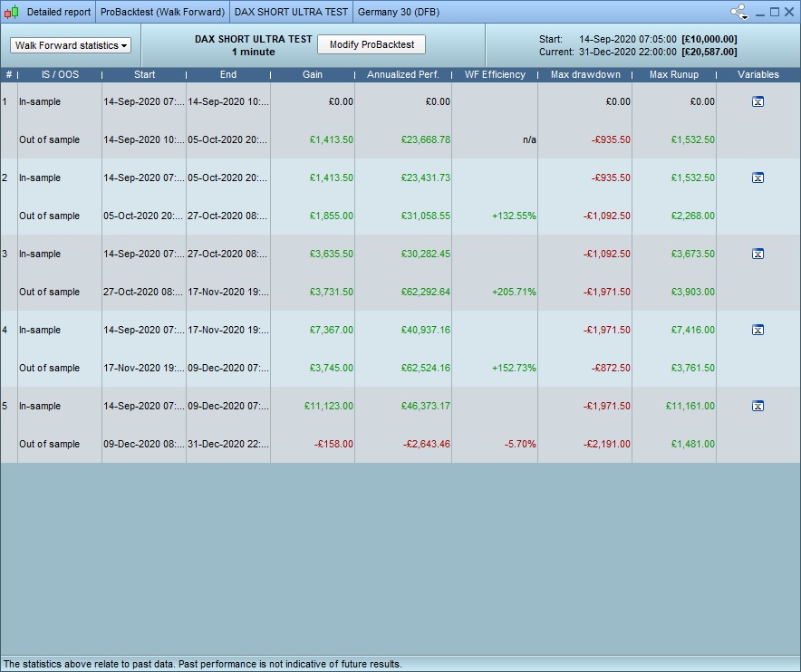Open variables icon for walk-forward row 2
801x672 pixels.
(758, 178)
